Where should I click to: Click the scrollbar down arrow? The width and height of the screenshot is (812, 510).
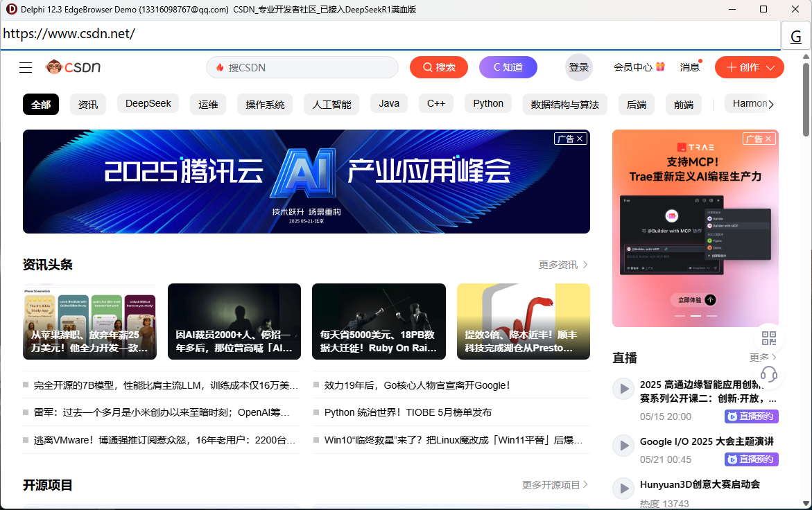click(x=806, y=503)
